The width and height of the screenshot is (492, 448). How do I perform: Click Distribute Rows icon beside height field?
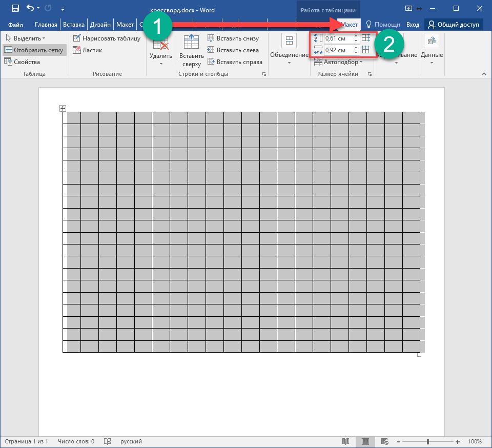click(x=365, y=38)
